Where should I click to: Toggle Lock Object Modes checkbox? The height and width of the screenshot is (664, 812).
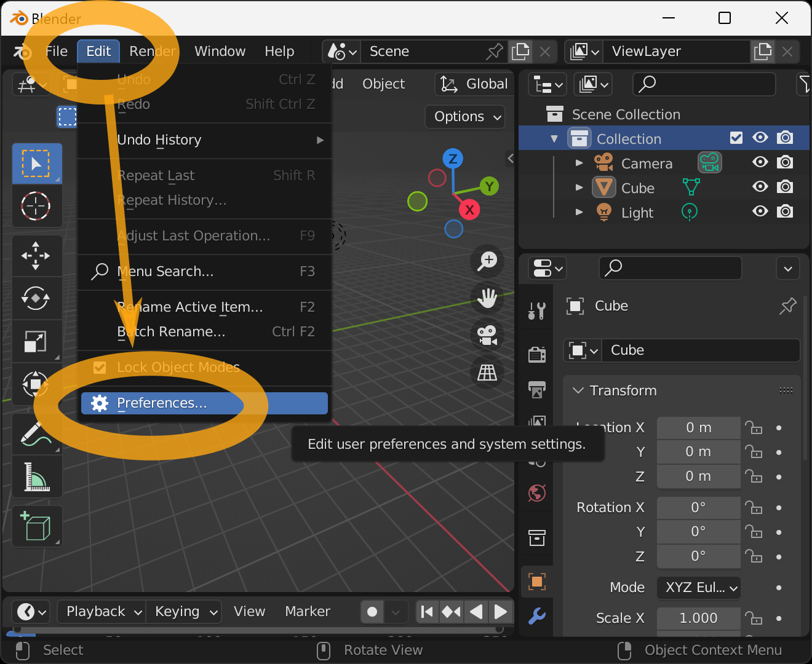coord(99,368)
